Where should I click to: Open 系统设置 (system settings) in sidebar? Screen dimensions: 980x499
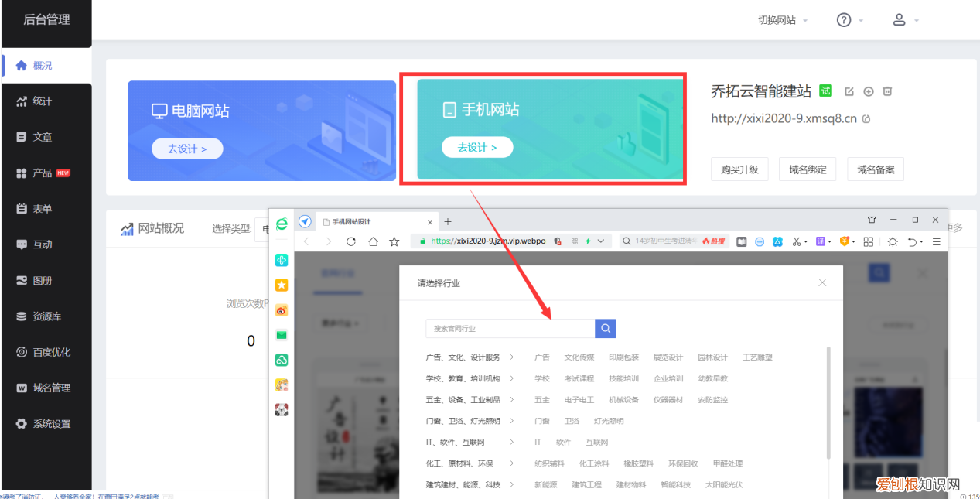point(42,423)
